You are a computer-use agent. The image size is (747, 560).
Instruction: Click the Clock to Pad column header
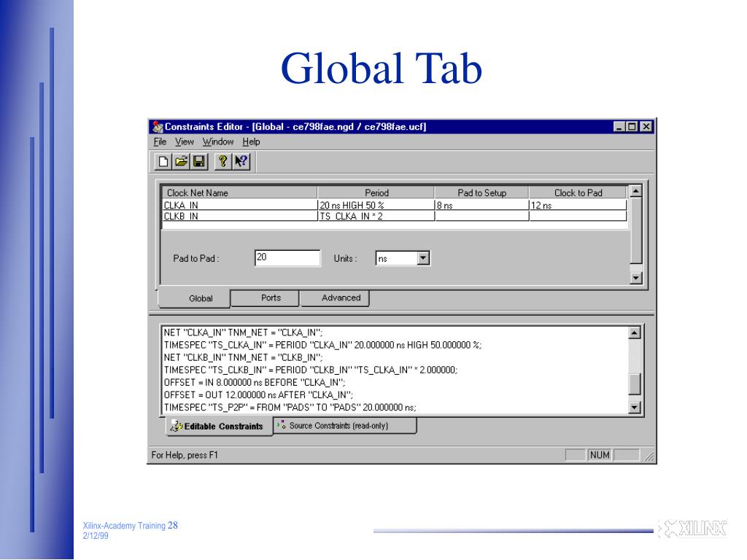coord(578,192)
